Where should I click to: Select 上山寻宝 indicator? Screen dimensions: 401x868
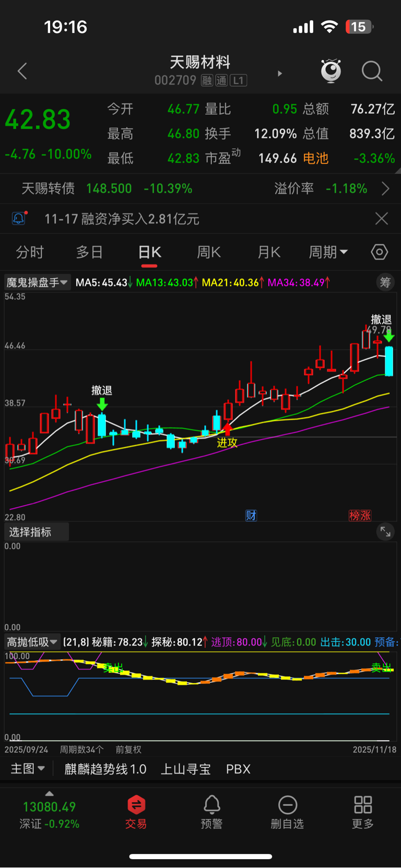(x=185, y=769)
